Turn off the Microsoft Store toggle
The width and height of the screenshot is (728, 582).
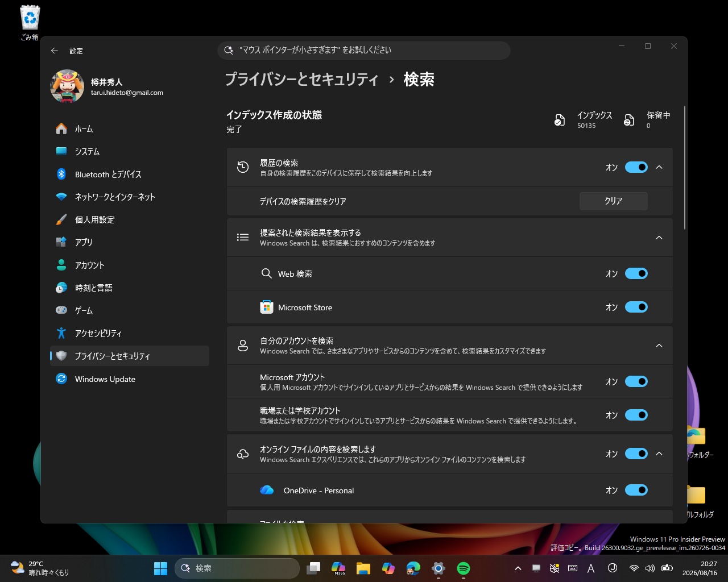click(x=636, y=307)
